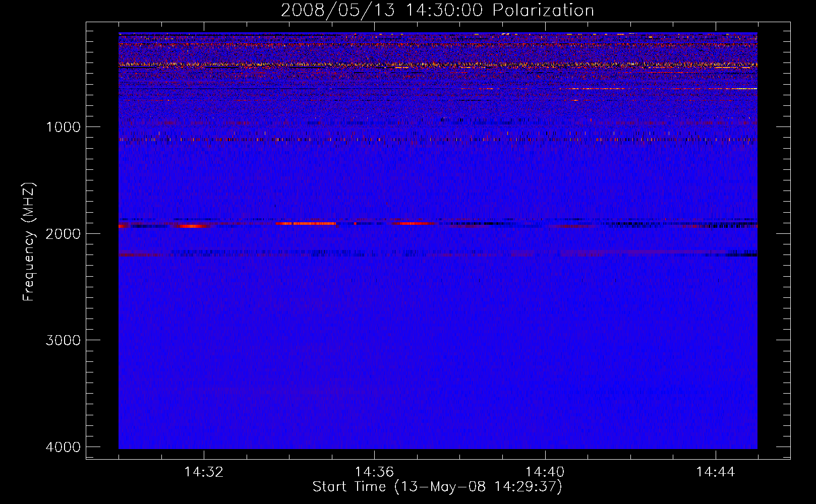Click the 14:44 time tick label
The image size is (816, 504).
[x=715, y=472]
